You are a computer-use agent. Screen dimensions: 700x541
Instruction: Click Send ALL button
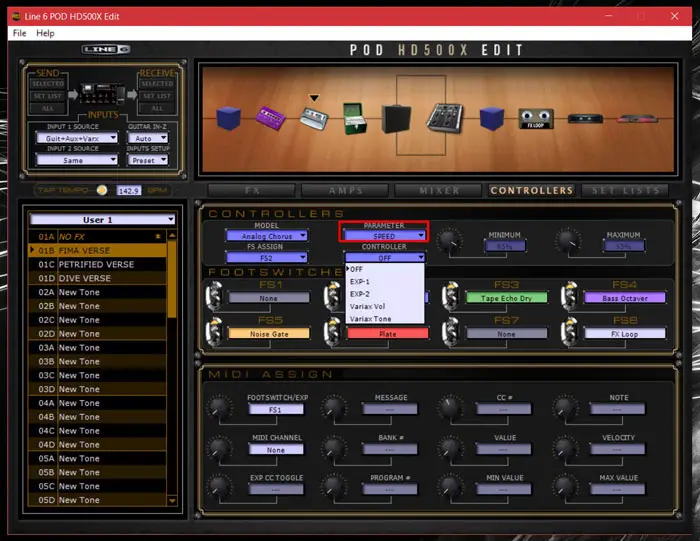[48, 108]
